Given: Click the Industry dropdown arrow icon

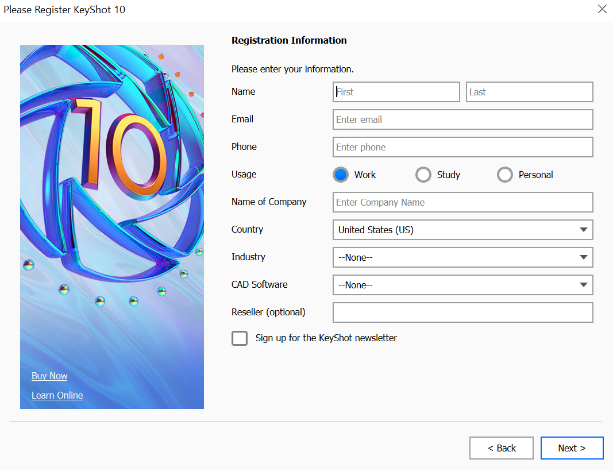Looking at the screenshot, I should [583, 258].
